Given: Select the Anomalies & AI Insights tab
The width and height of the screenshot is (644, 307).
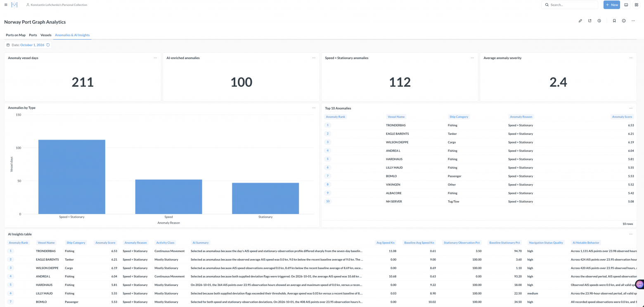Looking at the screenshot, I should [x=72, y=35].
